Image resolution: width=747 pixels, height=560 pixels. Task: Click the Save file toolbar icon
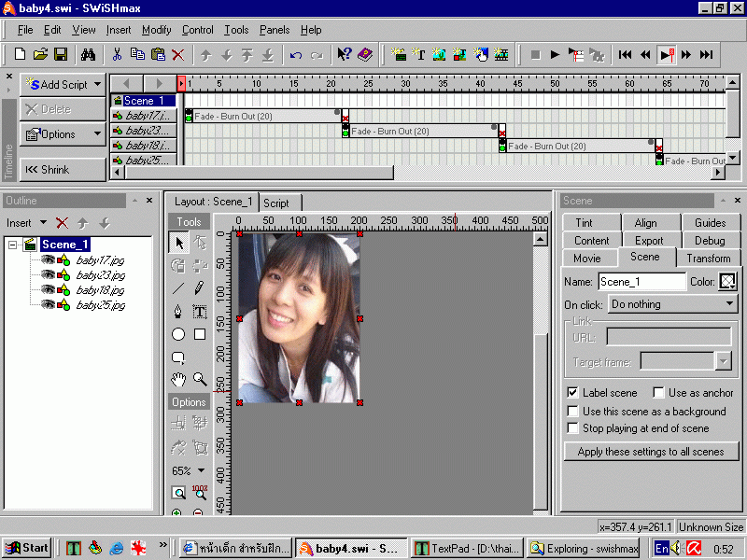pyautogui.click(x=61, y=55)
